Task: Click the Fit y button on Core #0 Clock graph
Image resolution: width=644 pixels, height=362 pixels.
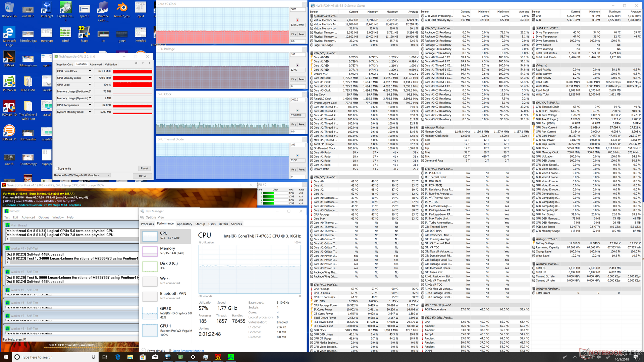Action: click(293, 34)
